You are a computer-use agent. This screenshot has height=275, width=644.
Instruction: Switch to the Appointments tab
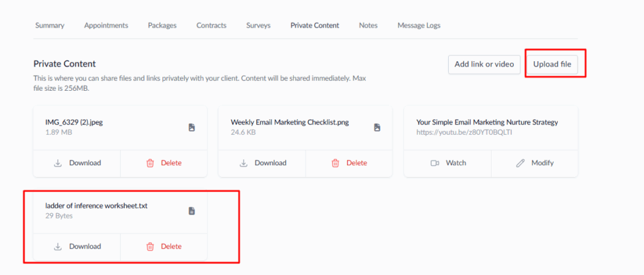(x=106, y=26)
